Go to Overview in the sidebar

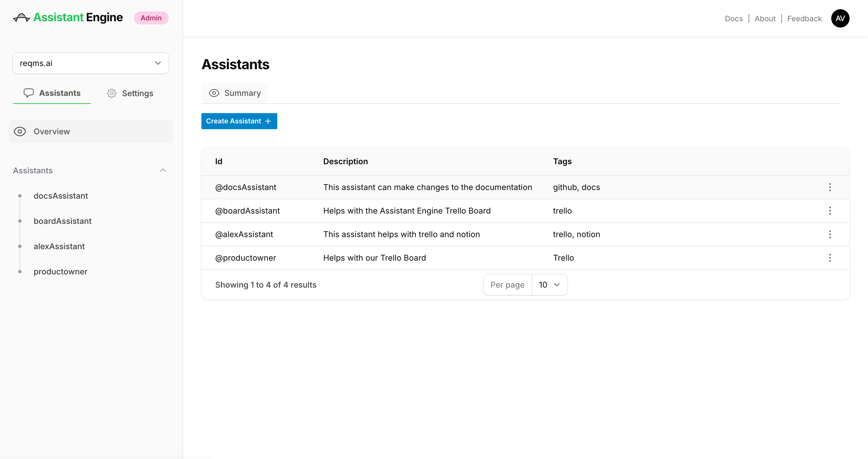tap(91, 132)
